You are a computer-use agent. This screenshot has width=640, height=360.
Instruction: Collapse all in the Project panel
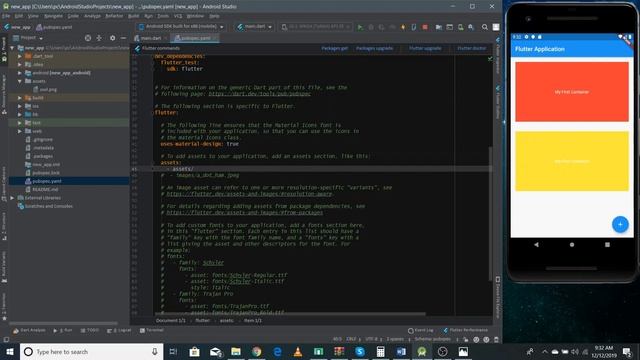click(x=99, y=38)
